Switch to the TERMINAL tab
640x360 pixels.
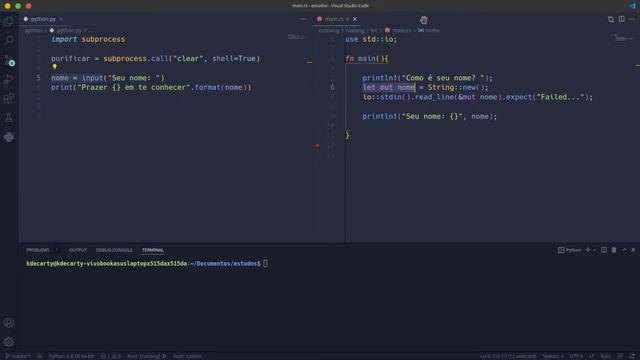[153, 250]
